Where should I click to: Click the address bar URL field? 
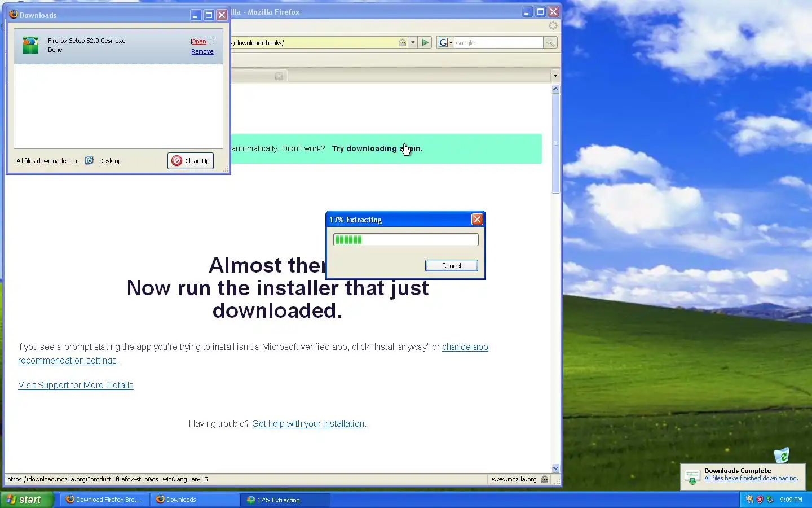(314, 42)
